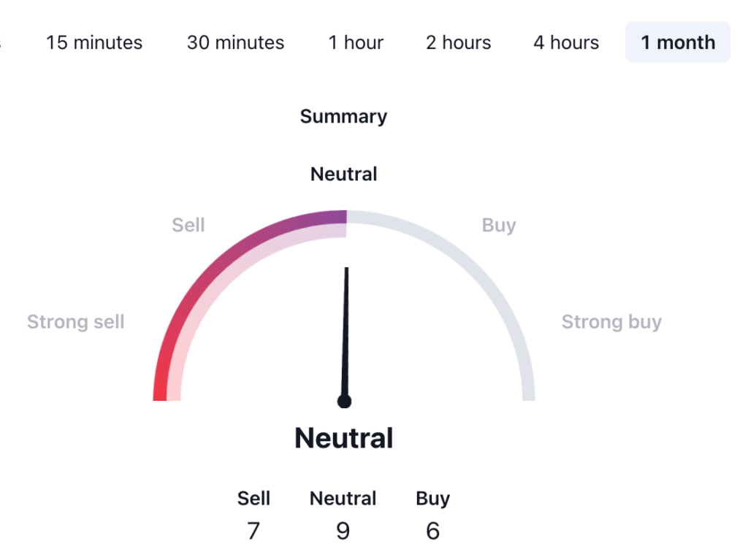Switch to the 4 hours timeframe
Image resolution: width=748 pixels, height=560 pixels.
pyautogui.click(x=566, y=42)
